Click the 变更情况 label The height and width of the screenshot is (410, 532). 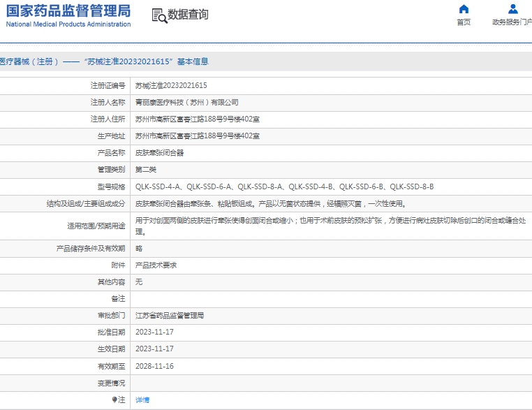[x=111, y=383]
